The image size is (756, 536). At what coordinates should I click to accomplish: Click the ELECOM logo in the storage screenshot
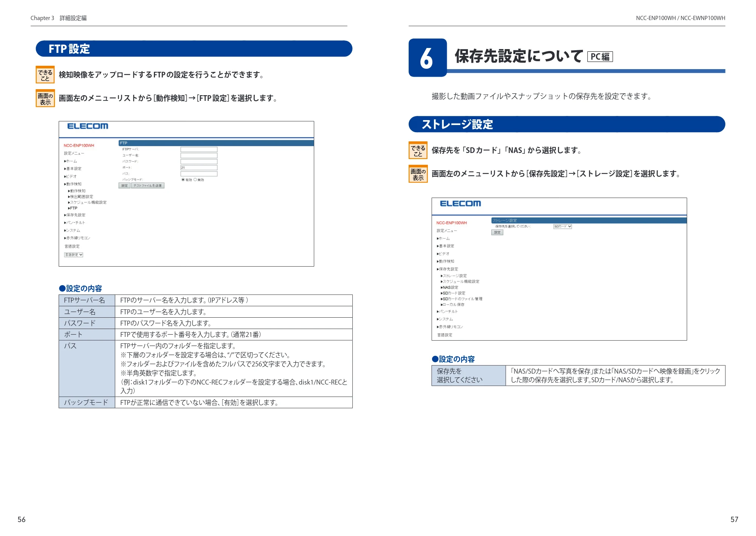[x=460, y=204]
